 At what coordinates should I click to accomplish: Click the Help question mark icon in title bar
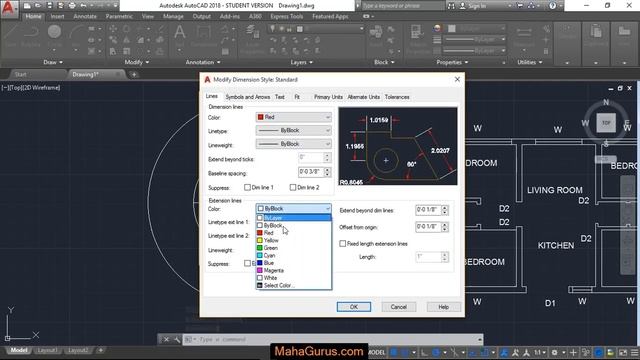pyautogui.click(x=552, y=6)
